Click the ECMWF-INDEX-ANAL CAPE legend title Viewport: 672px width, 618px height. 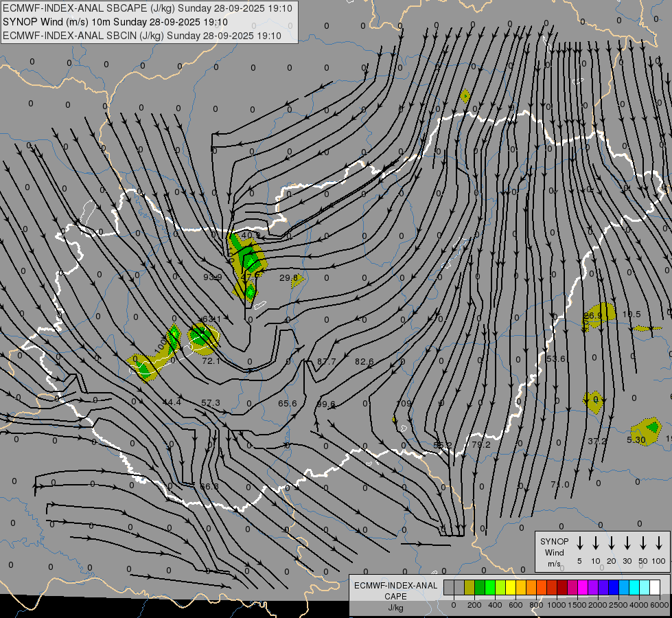pyautogui.click(x=395, y=591)
